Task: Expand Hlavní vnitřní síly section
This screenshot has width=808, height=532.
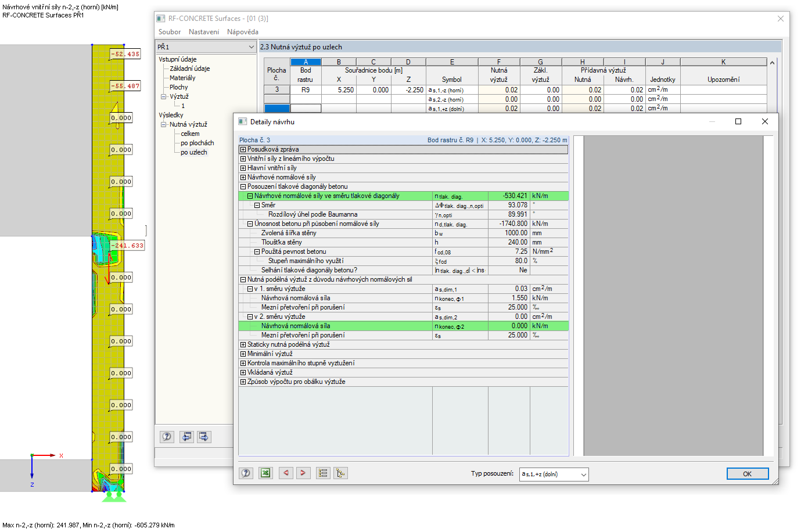Action: coord(243,168)
